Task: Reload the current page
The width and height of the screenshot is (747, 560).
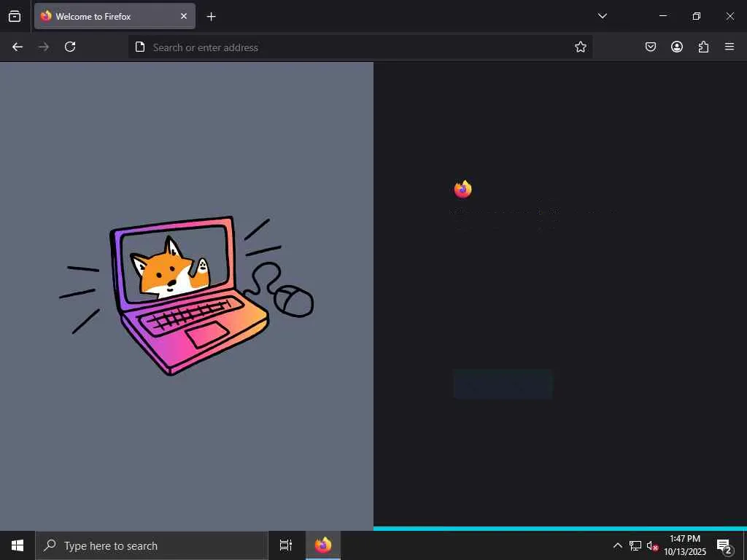Action: (x=70, y=47)
